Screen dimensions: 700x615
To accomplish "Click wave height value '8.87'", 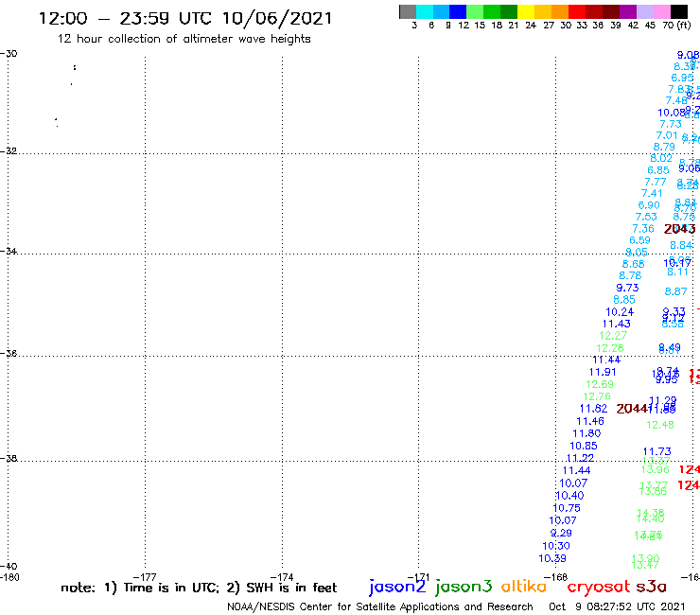I will coord(676,291).
